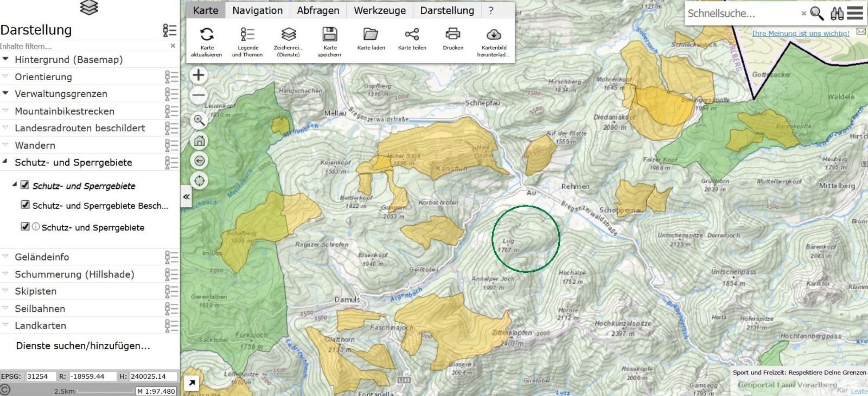The height and width of the screenshot is (396, 868).
Task: Expand the Skipisten layer group
Action: tap(5, 291)
